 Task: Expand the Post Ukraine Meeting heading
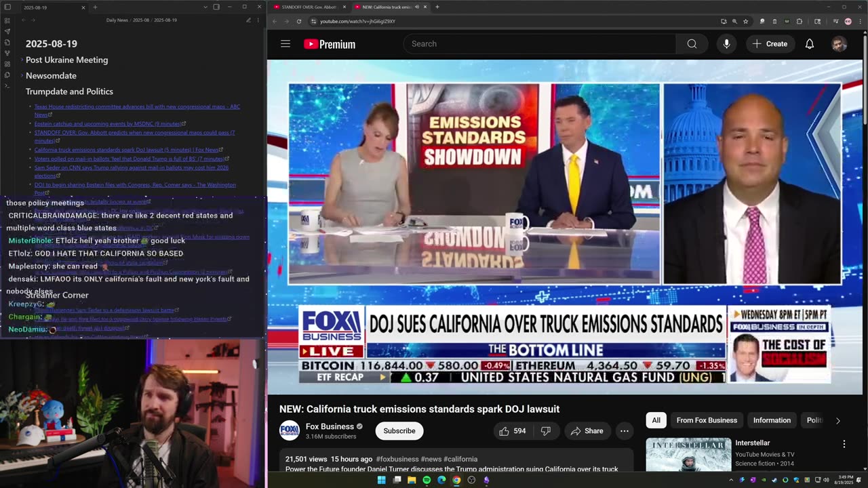pos(22,60)
